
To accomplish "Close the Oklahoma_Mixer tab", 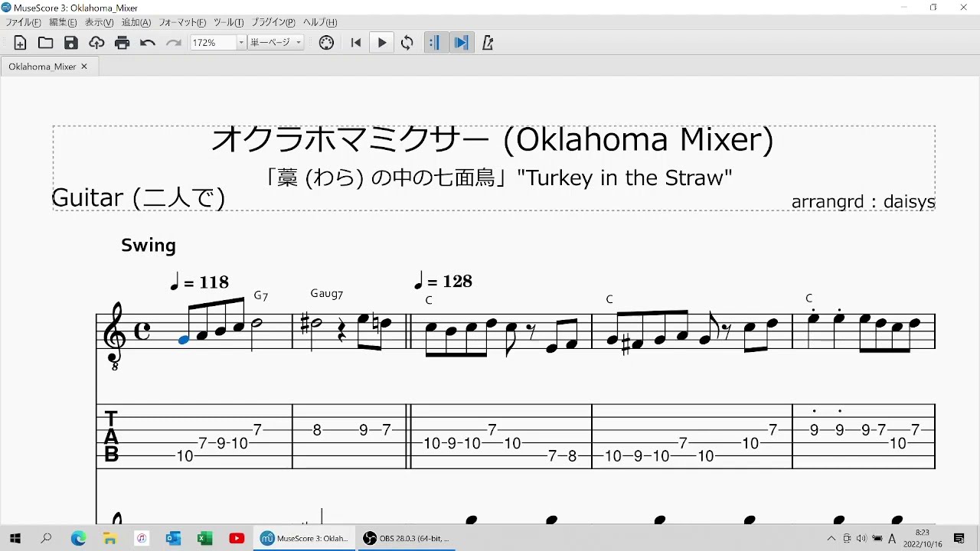I will click(x=84, y=67).
